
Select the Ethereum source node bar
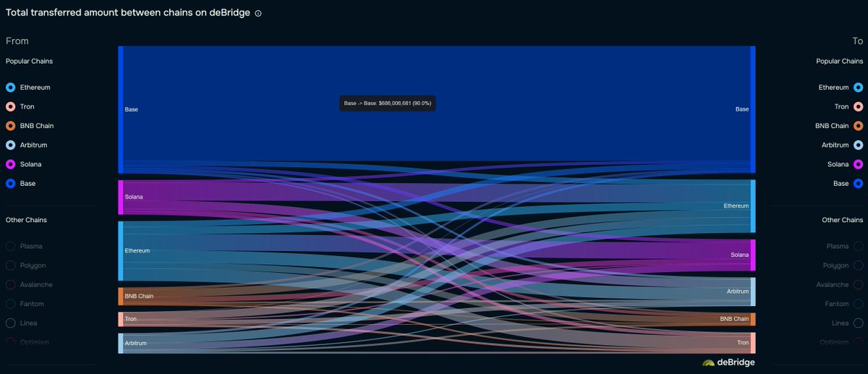pyautogui.click(x=121, y=251)
